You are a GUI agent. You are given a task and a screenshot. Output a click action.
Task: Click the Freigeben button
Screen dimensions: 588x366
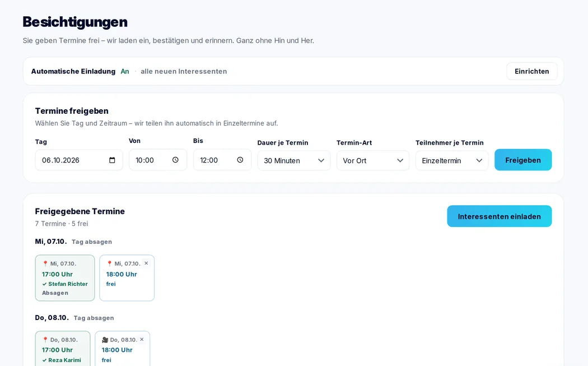pyautogui.click(x=522, y=160)
